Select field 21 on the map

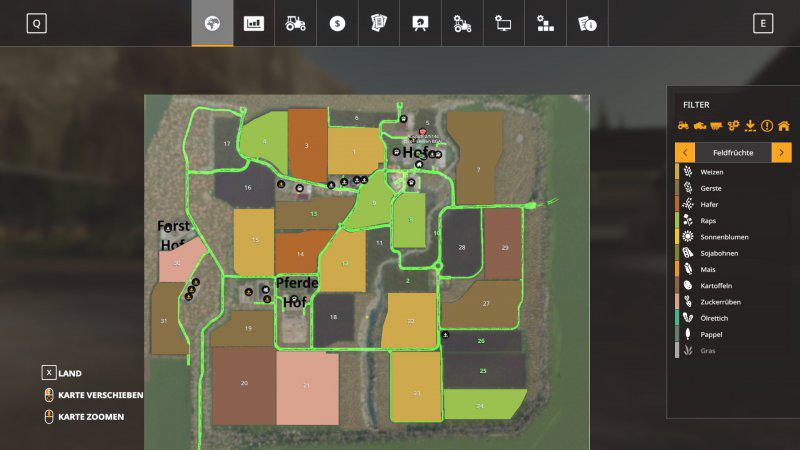coord(308,386)
